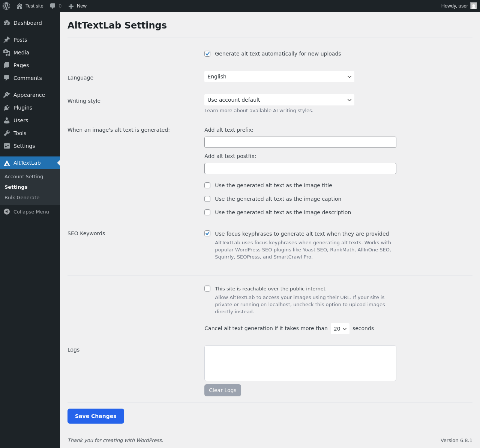Enable using alt text as image caption

[207, 199]
